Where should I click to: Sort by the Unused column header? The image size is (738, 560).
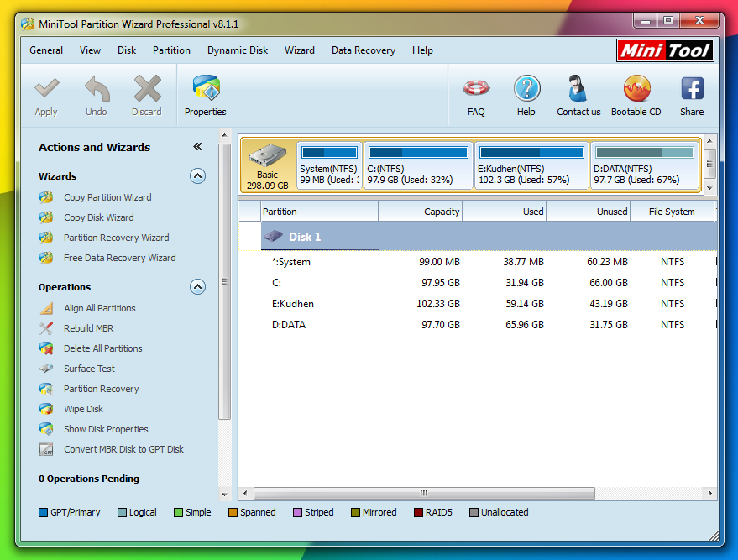point(589,212)
